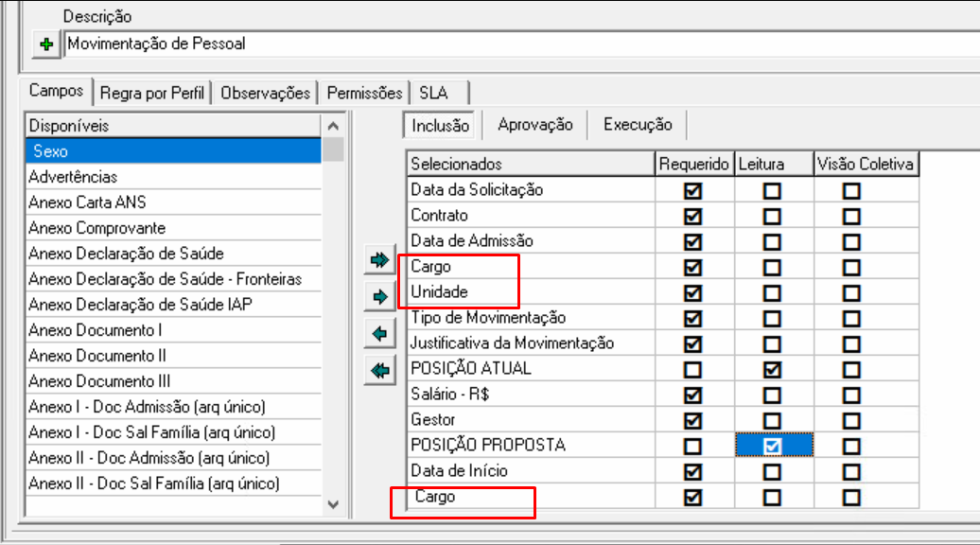This screenshot has height=545, width=980.
Task: Uncheck Requerido for the Contrato field
Action: pos(693,216)
